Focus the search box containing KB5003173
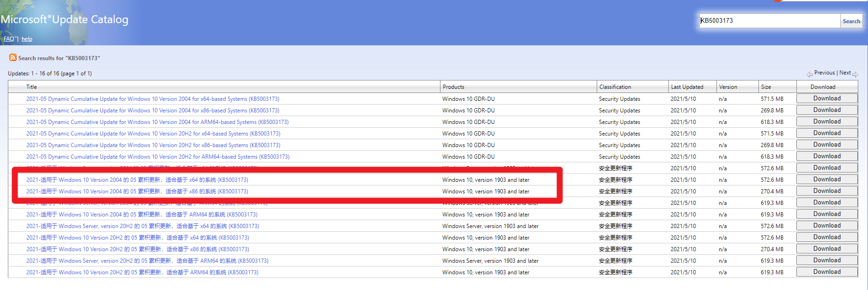The height and width of the screenshot is (290, 868). (770, 21)
